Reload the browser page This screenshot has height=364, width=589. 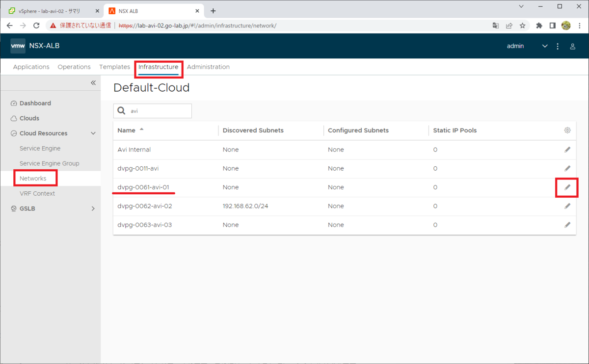[x=36, y=26]
